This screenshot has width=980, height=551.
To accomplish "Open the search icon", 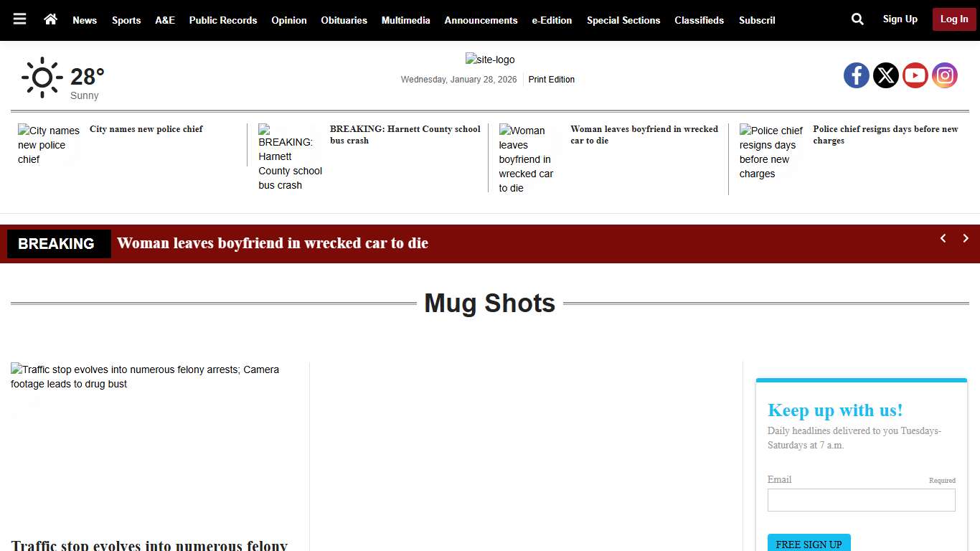I will click(x=857, y=19).
